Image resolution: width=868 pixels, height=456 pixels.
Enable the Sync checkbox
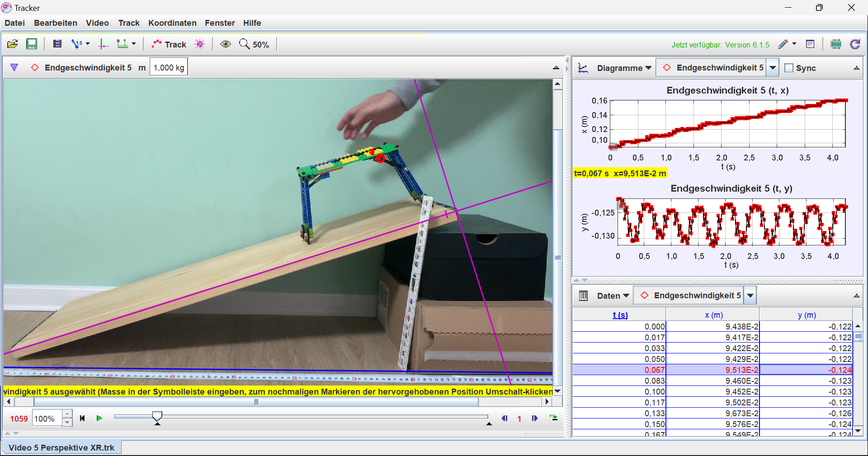pos(789,68)
